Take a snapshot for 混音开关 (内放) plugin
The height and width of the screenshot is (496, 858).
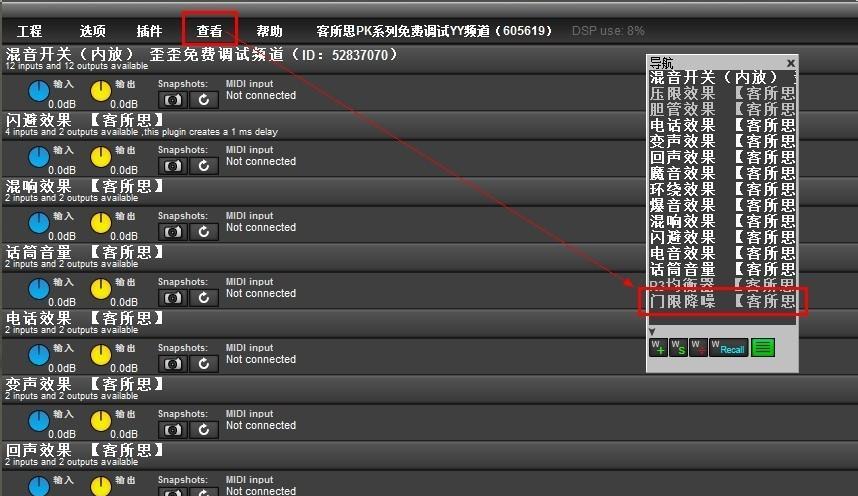[x=173, y=100]
